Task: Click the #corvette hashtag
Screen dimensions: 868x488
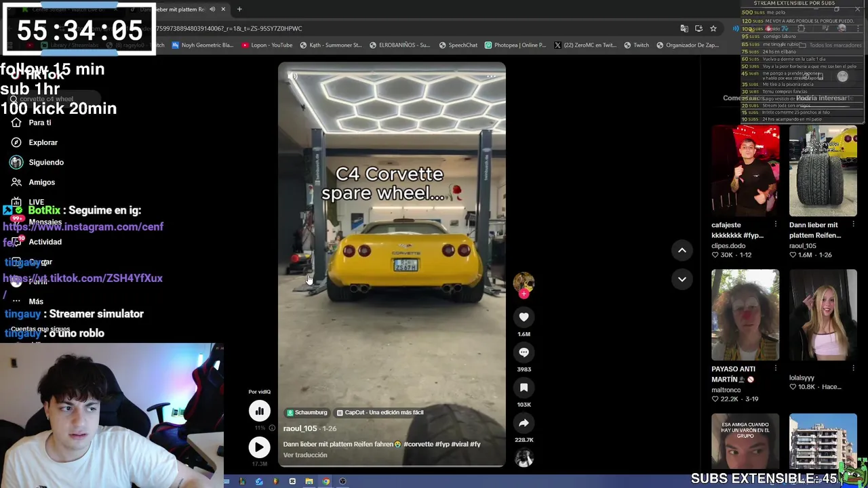Action: [418, 444]
